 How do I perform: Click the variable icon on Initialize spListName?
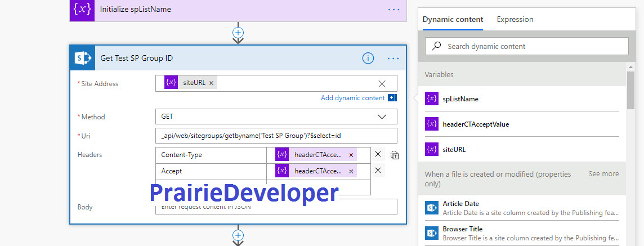tap(82, 10)
